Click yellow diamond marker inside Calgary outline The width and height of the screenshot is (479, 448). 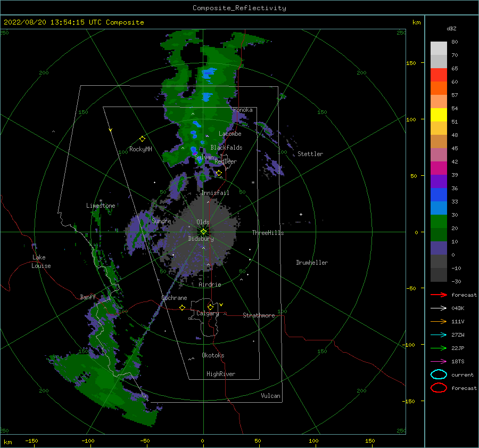click(210, 307)
